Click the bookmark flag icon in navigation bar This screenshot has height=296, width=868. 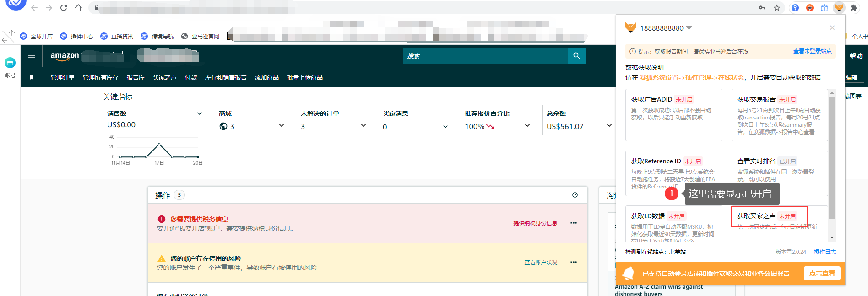(x=32, y=77)
